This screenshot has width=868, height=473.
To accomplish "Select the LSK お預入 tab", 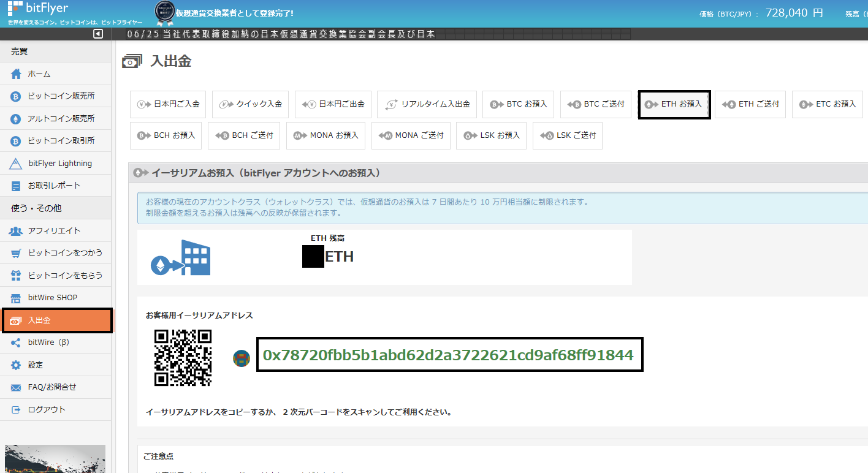I will pos(492,135).
